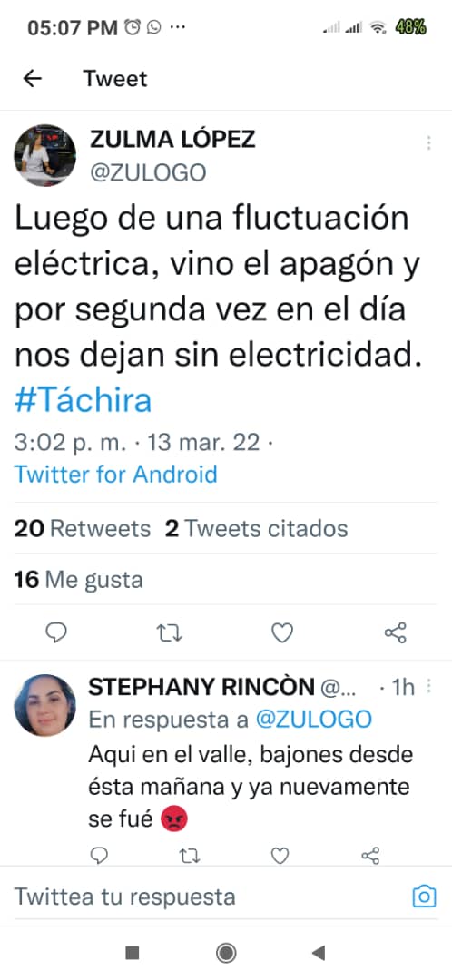Open Zulma López's profile picture
This screenshot has height=980, width=452.
[x=45, y=155]
